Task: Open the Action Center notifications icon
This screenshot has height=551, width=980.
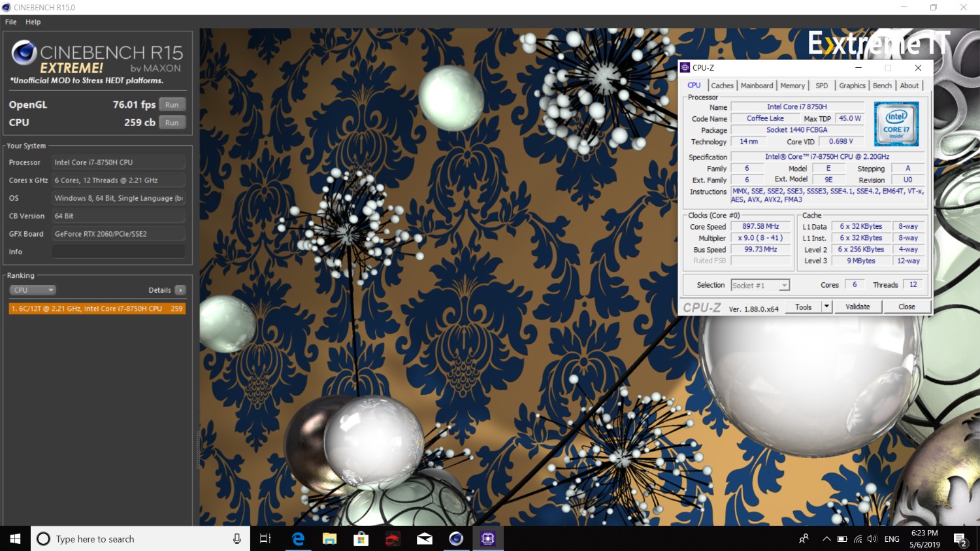Action: (x=960, y=539)
